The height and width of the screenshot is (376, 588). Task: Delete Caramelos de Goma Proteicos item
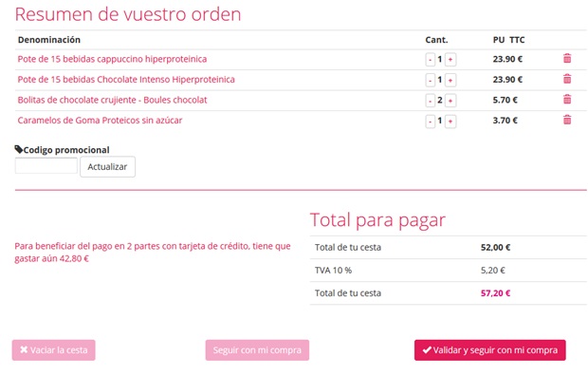[567, 120]
